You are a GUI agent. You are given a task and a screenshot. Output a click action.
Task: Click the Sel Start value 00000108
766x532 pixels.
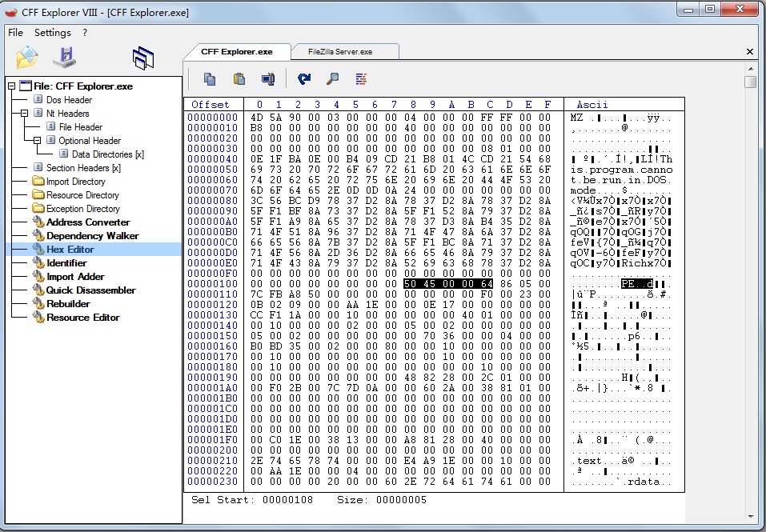[x=287, y=500]
